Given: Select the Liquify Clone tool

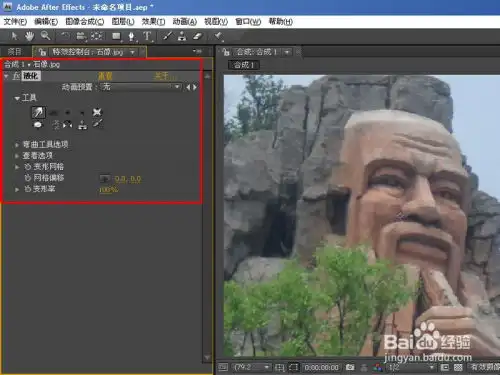Looking at the screenshot, I should point(82,125).
